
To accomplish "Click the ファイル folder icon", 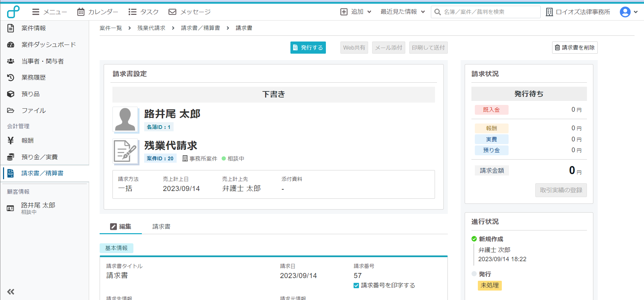I will coord(11,110).
